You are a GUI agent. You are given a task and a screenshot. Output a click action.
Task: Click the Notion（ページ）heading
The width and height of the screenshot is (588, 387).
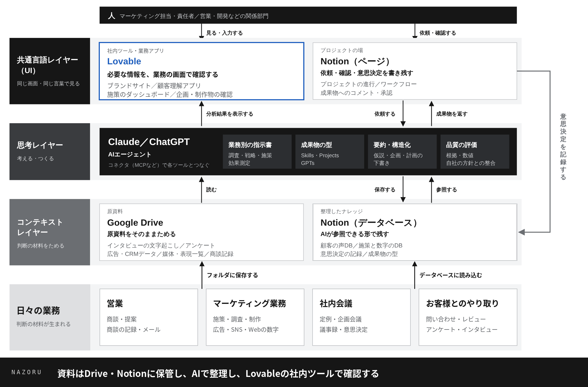click(x=355, y=61)
